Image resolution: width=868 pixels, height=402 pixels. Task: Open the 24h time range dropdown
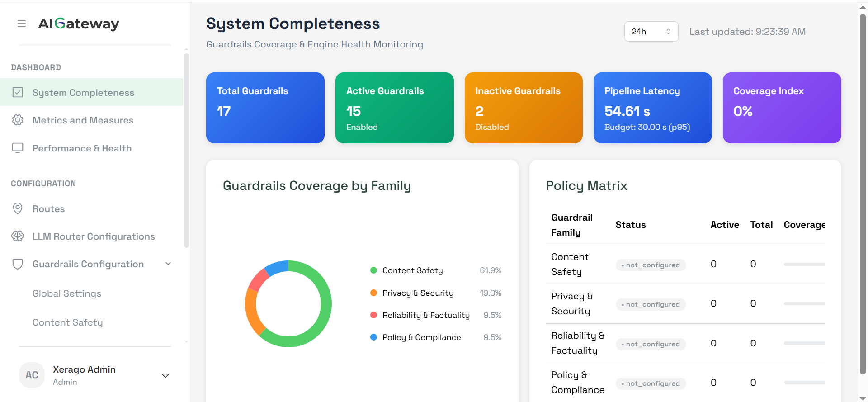pos(651,32)
